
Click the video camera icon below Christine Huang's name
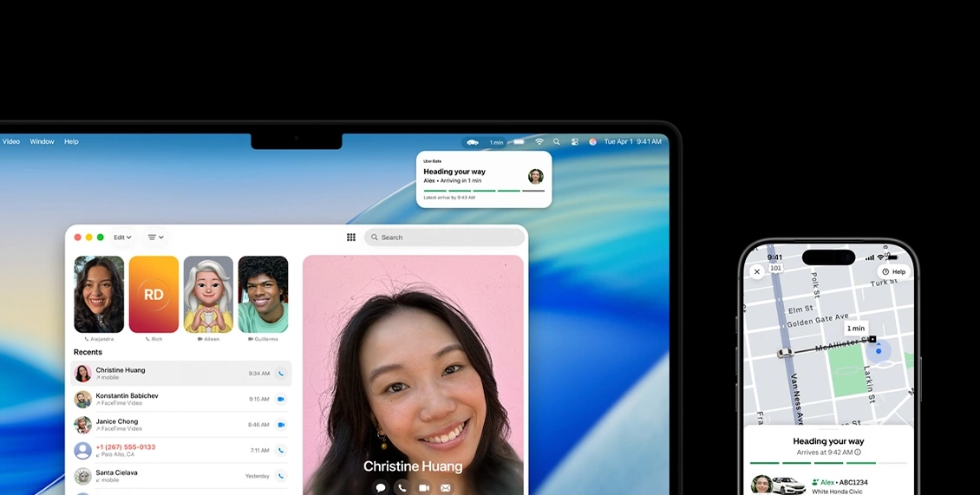pyautogui.click(x=424, y=488)
